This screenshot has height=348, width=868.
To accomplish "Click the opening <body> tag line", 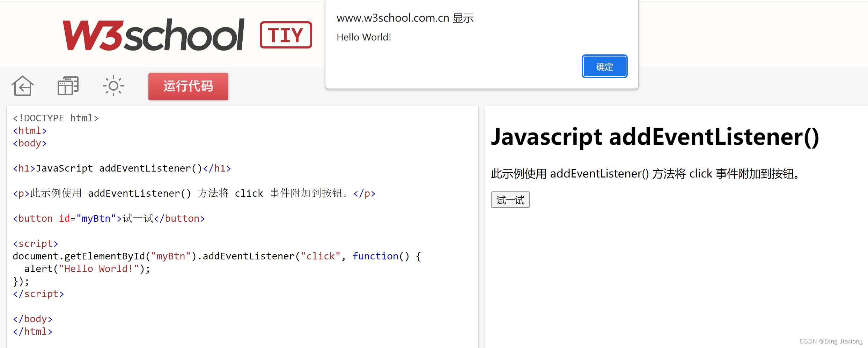I will (x=30, y=143).
